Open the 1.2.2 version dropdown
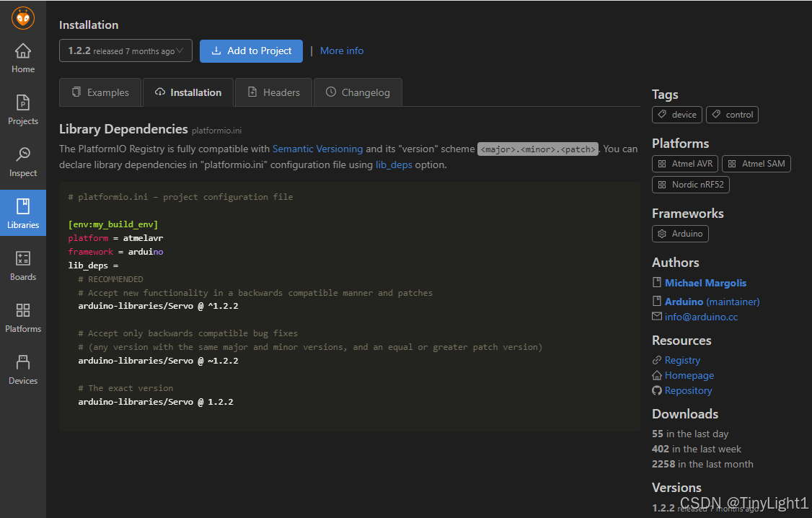812x518 pixels. coord(126,51)
